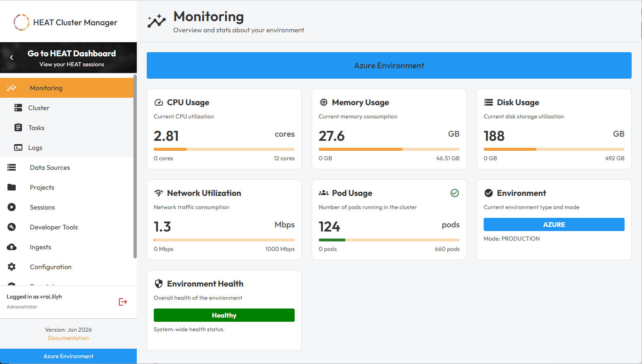Open Developer Tools wrench icon
Screen dimensions: 642x364
pyautogui.click(x=11, y=227)
